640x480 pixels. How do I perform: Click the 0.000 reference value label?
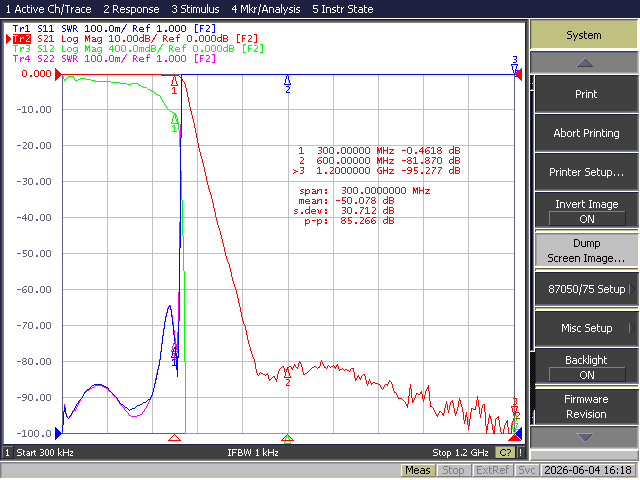point(36,74)
